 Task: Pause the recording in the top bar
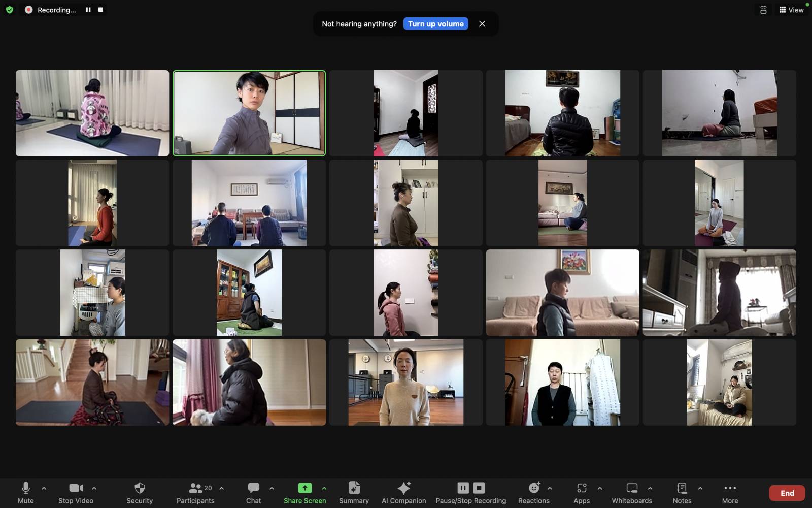[x=88, y=10]
